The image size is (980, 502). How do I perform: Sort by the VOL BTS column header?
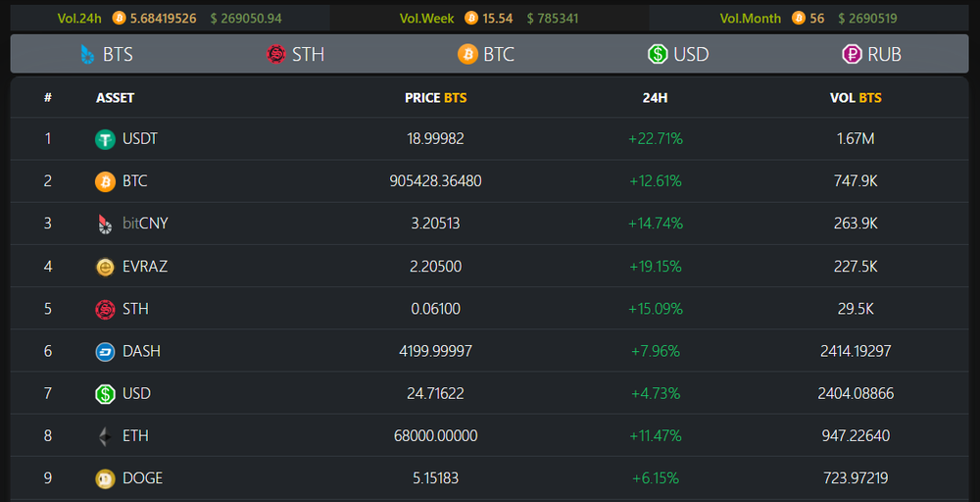[856, 97]
